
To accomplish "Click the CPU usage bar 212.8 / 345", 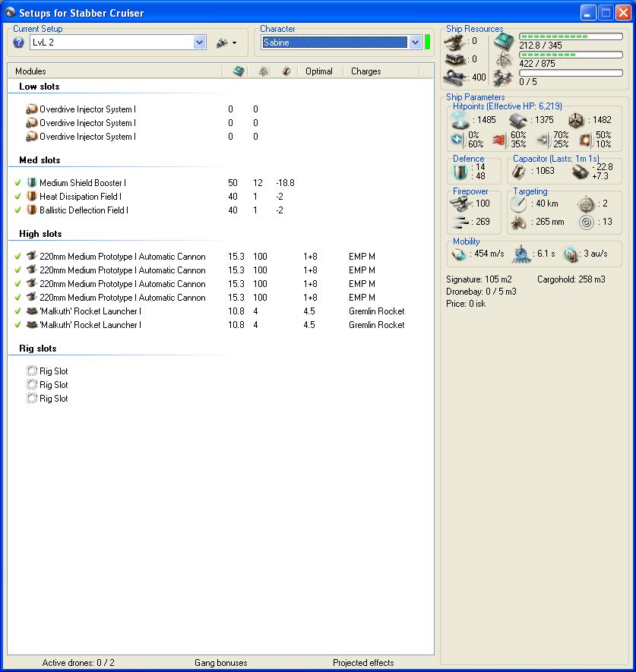I will point(571,37).
